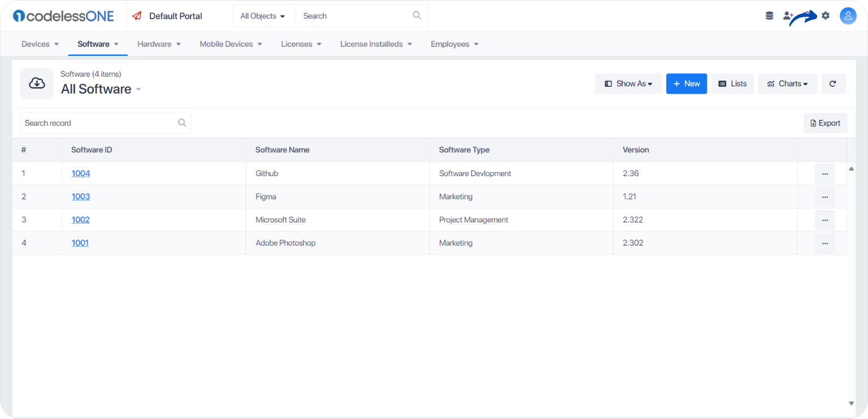Image resolution: width=868 pixels, height=419 pixels.
Task: Expand the Devices tab arrow
Action: tap(56, 44)
